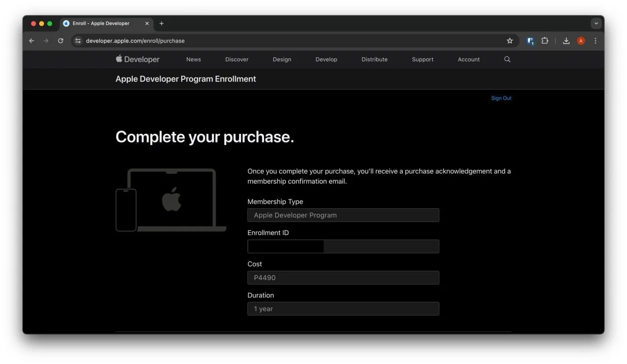627x364 pixels.
Task: Click the yellow minimize window button
Action: coord(42,24)
